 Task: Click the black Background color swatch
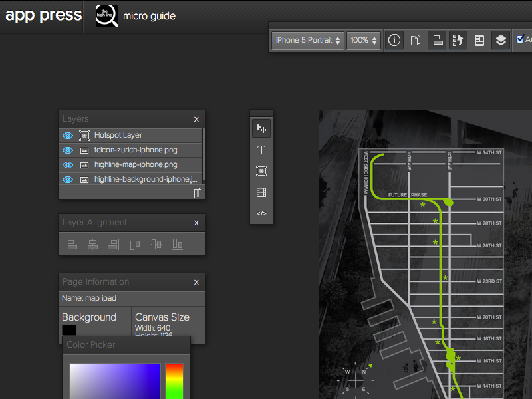69,330
